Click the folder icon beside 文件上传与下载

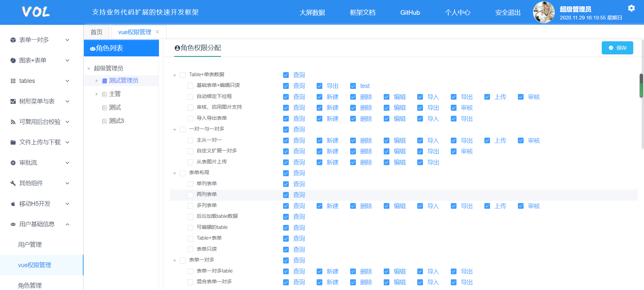(13, 142)
